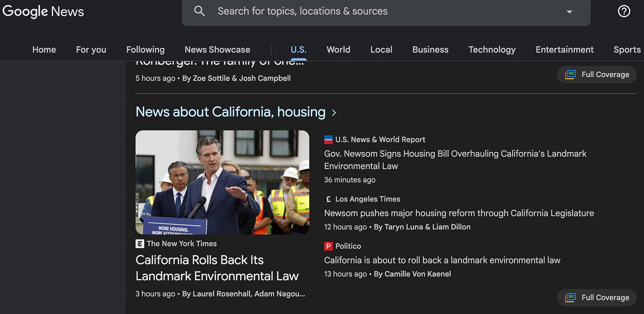Click byline Zoe Sottile & Josh Campbell
Viewport: 644px width, 314px height.
[x=237, y=78]
